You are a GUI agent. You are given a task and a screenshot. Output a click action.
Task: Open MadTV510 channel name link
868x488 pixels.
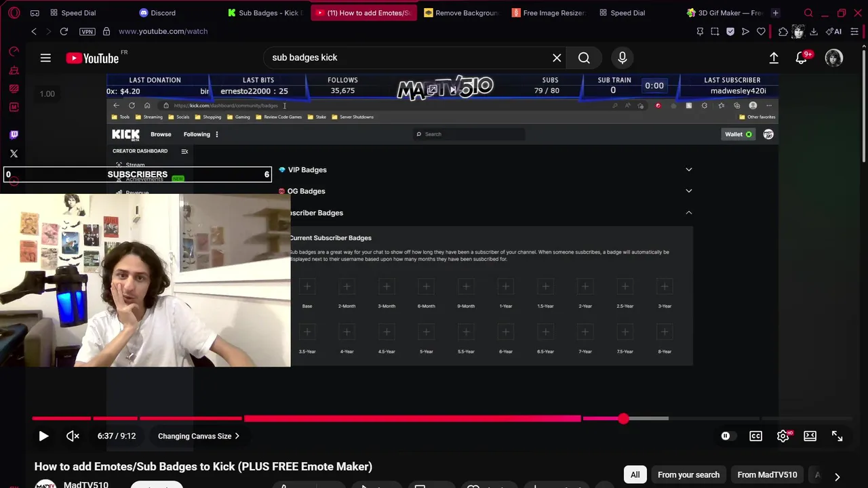tap(85, 485)
